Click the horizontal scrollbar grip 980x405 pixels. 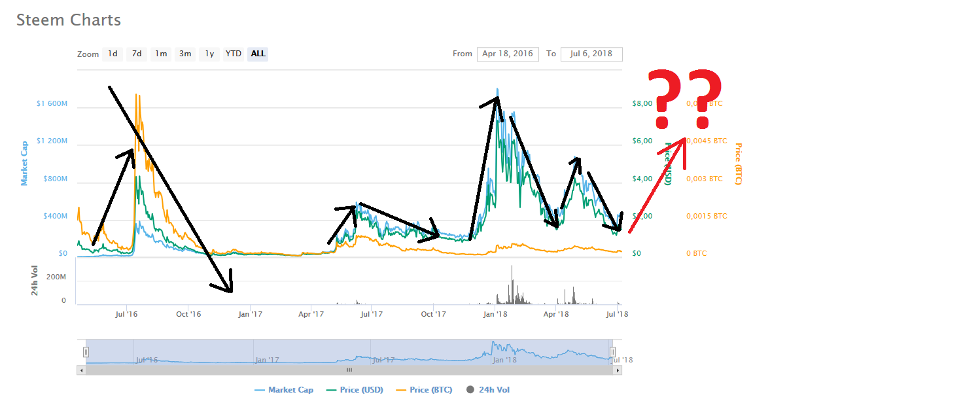pyautogui.click(x=349, y=370)
